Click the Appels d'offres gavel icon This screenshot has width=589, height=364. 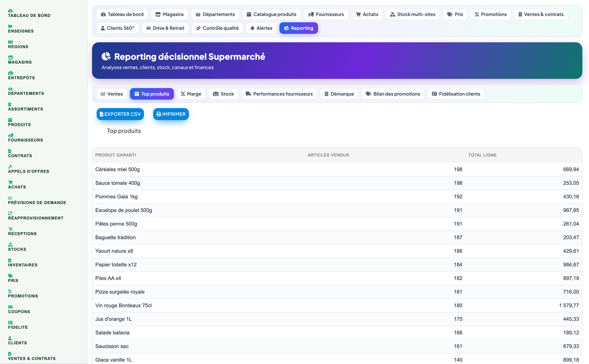click(x=10, y=167)
